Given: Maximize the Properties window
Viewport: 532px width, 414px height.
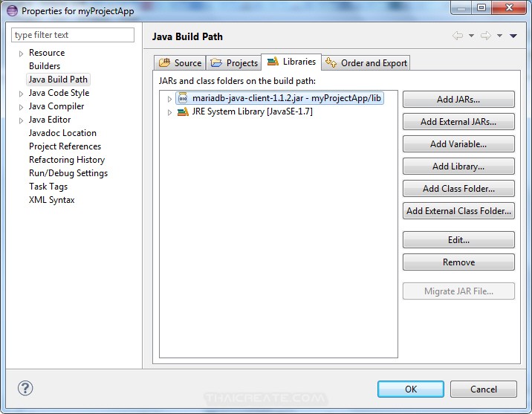Looking at the screenshot, I should (481, 7).
